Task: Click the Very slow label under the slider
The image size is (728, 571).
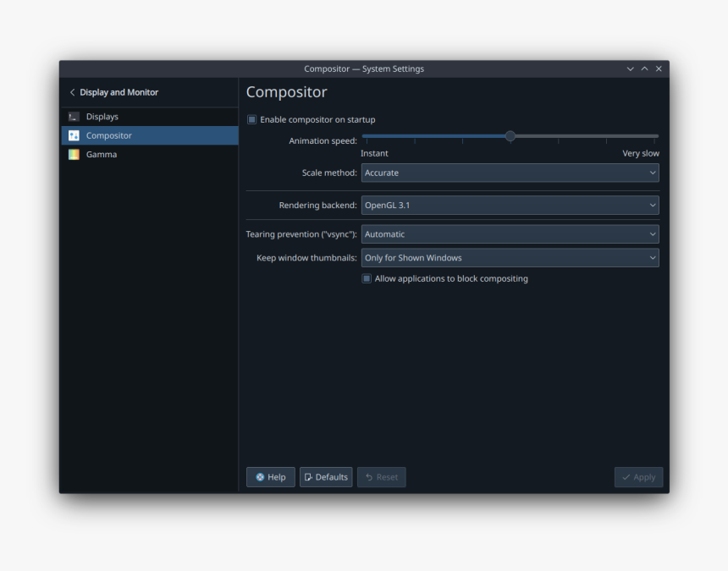Action: pos(641,153)
